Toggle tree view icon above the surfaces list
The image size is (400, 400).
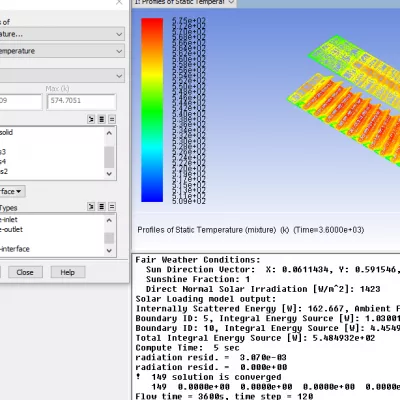click(91, 119)
